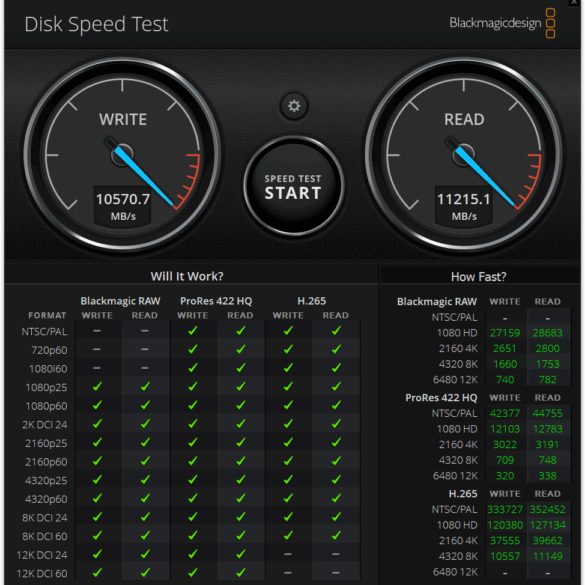This screenshot has height=585, width=585.
Task: Select the 120380 write value
Action: pos(505,525)
